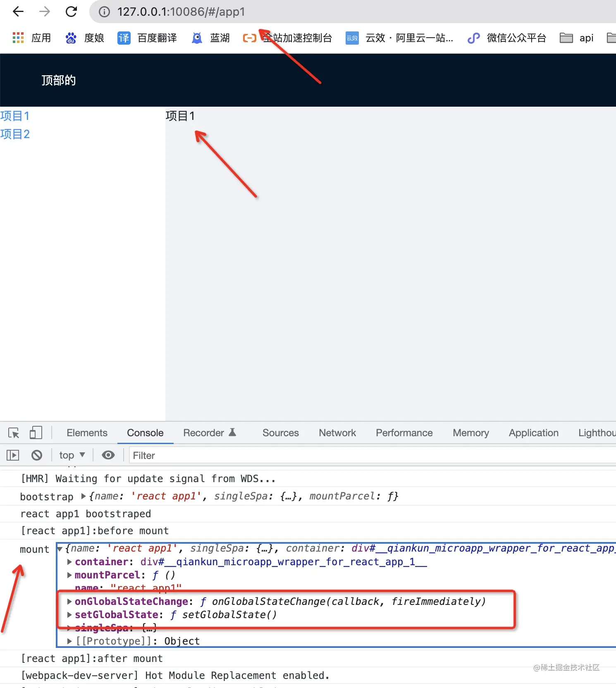Switch to the Console tab

pyautogui.click(x=145, y=433)
